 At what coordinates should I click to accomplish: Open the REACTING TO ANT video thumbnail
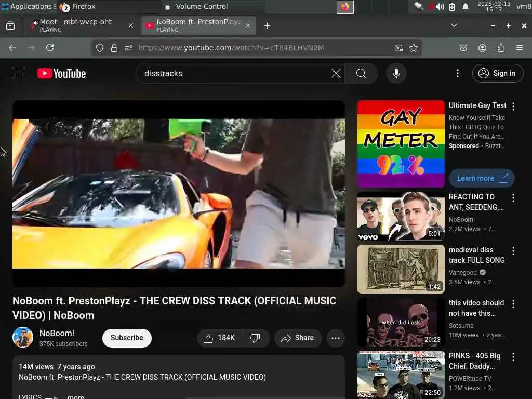coord(401,216)
